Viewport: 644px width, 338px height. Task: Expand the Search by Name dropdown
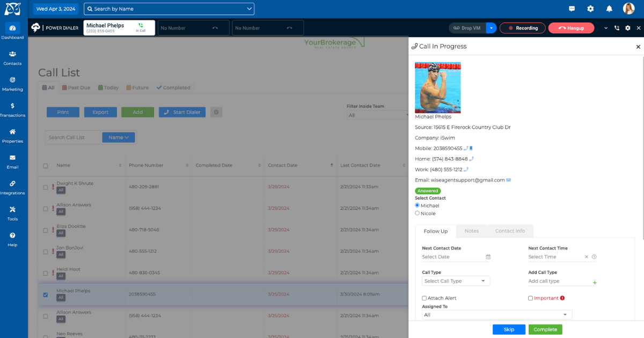249,9
